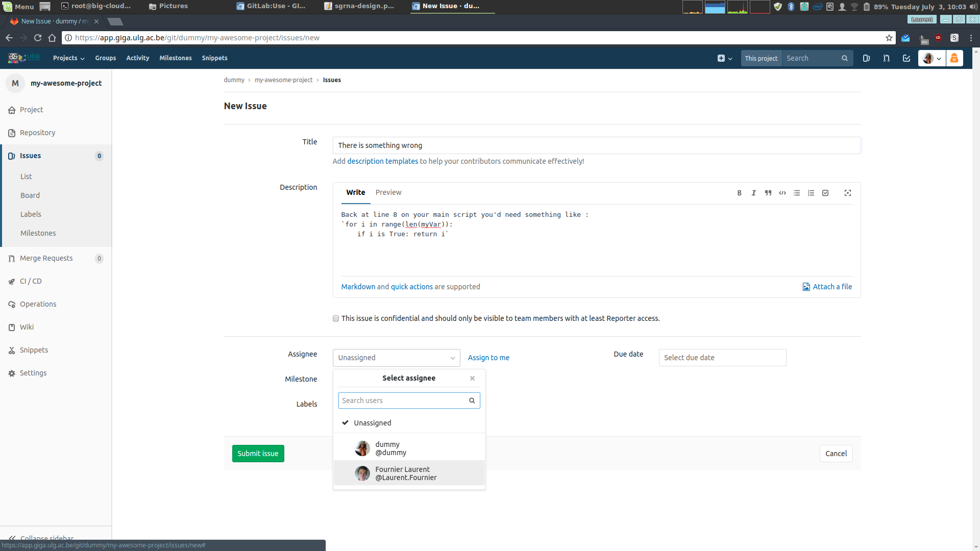980x551 pixels.
Task: Focus the issue Title input field
Action: [597, 145]
